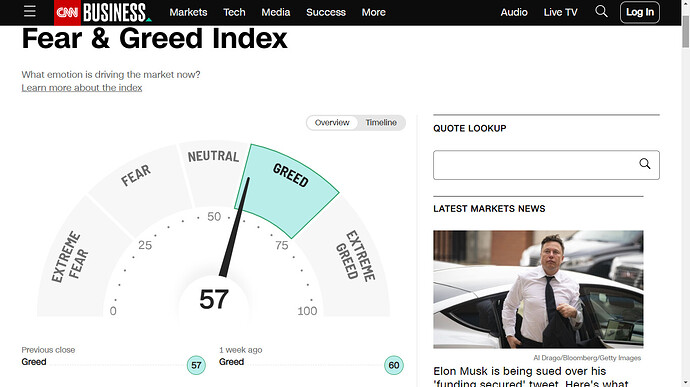Select the Overview toggle view
Viewport: 690px width, 387px height.
332,122
